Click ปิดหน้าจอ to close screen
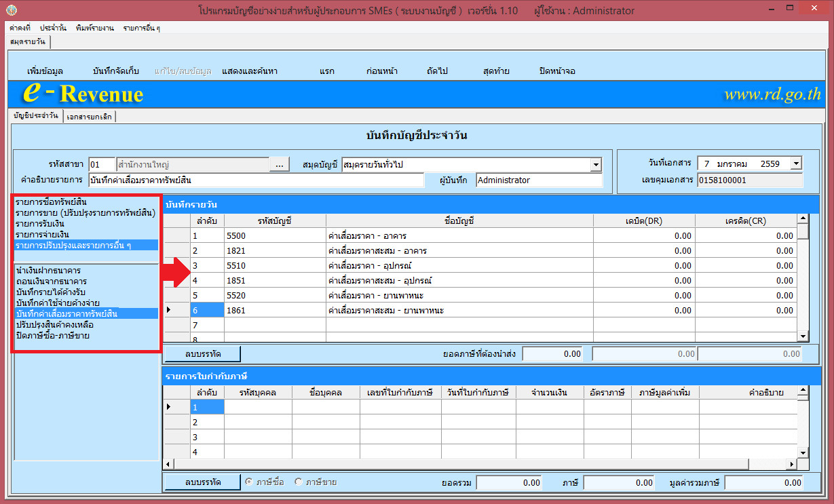The image size is (834, 504). coord(557,71)
